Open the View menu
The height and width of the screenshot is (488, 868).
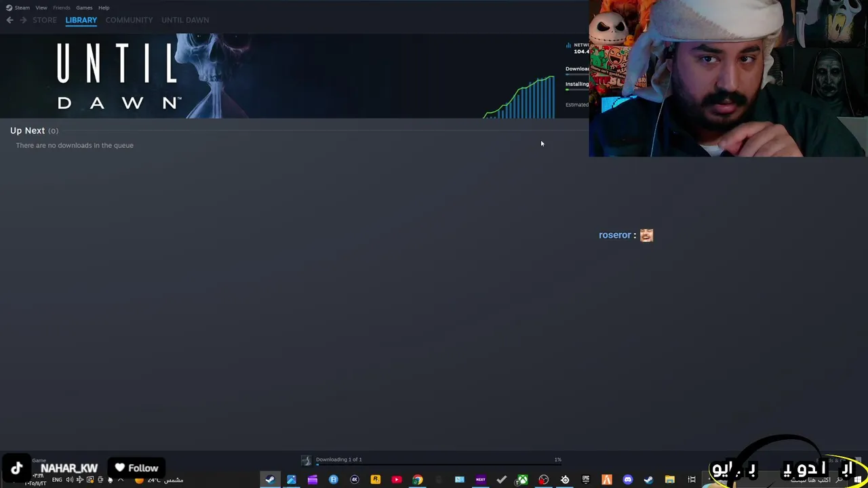[x=41, y=7]
